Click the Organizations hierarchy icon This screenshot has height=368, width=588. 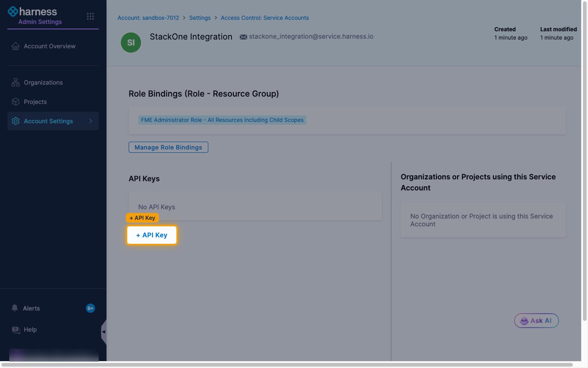(16, 82)
